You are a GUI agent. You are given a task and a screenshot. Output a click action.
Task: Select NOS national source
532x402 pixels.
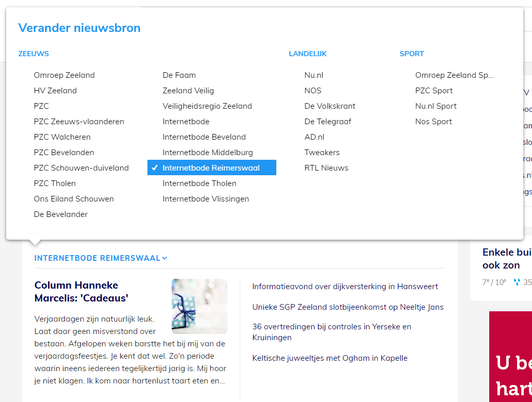point(313,91)
